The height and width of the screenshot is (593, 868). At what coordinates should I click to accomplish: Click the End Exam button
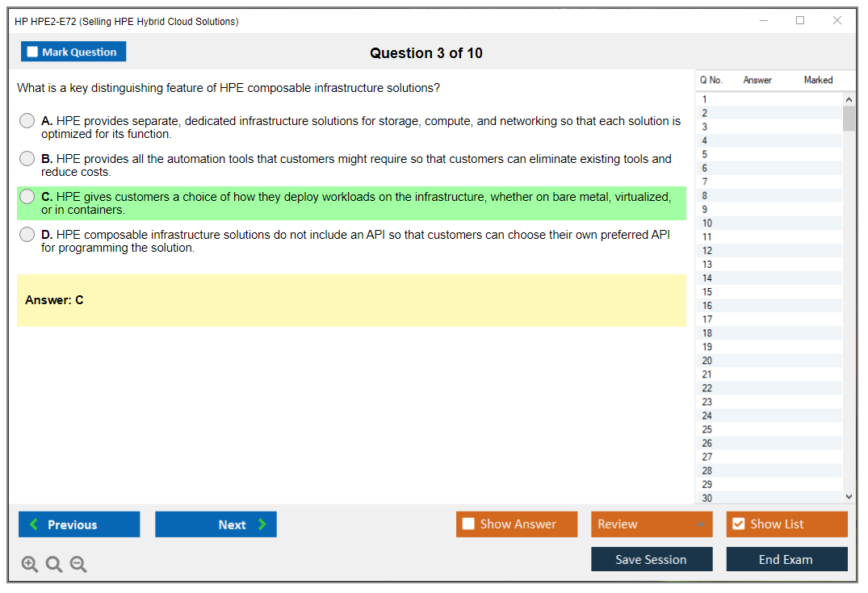click(786, 559)
